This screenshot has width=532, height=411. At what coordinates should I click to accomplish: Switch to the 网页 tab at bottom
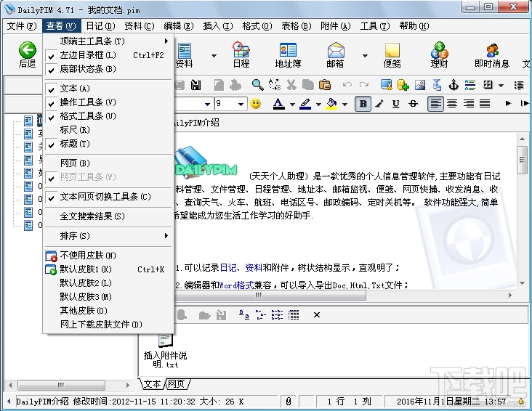[176, 384]
